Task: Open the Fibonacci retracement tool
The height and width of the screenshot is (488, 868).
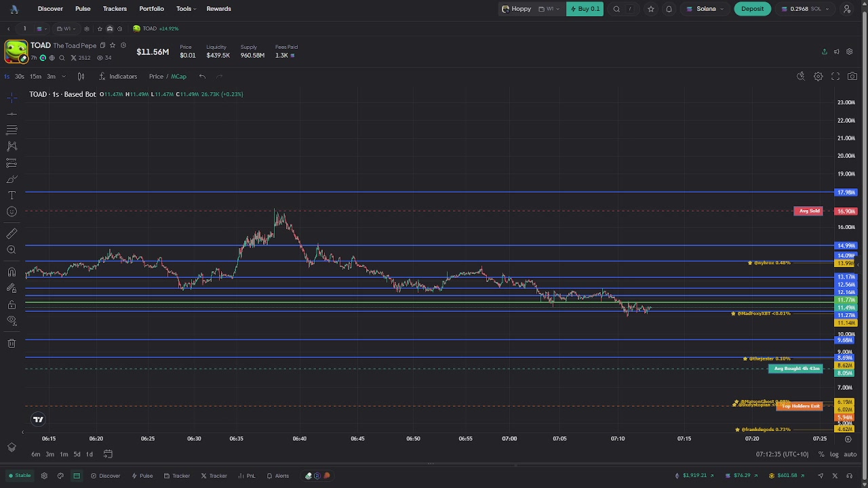Action: (12, 130)
